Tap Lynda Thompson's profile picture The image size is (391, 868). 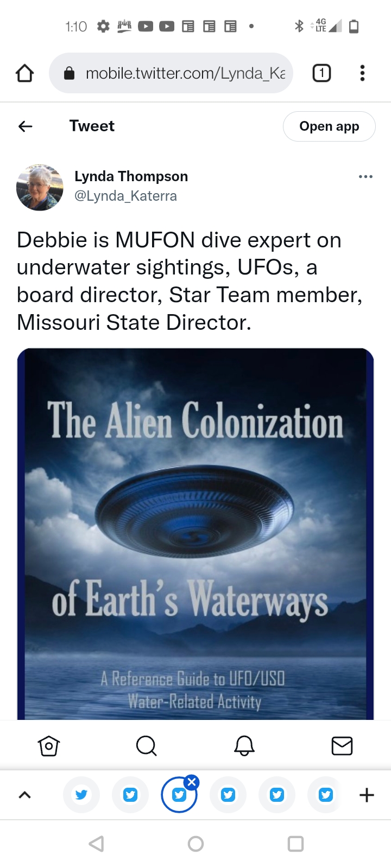click(x=40, y=187)
